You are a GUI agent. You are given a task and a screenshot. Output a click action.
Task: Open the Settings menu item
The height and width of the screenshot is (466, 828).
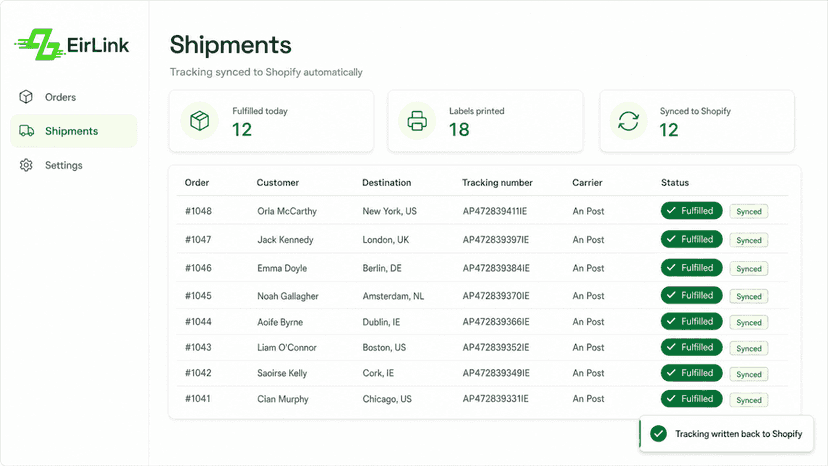73,165
